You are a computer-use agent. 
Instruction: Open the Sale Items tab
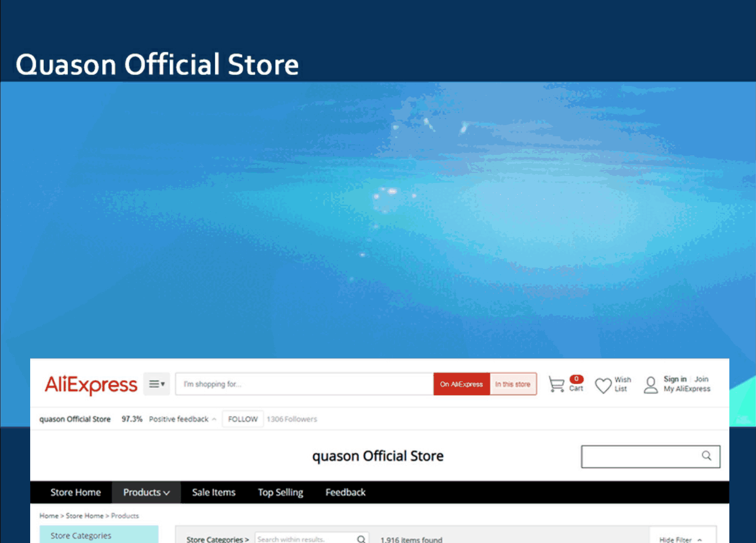[213, 493]
